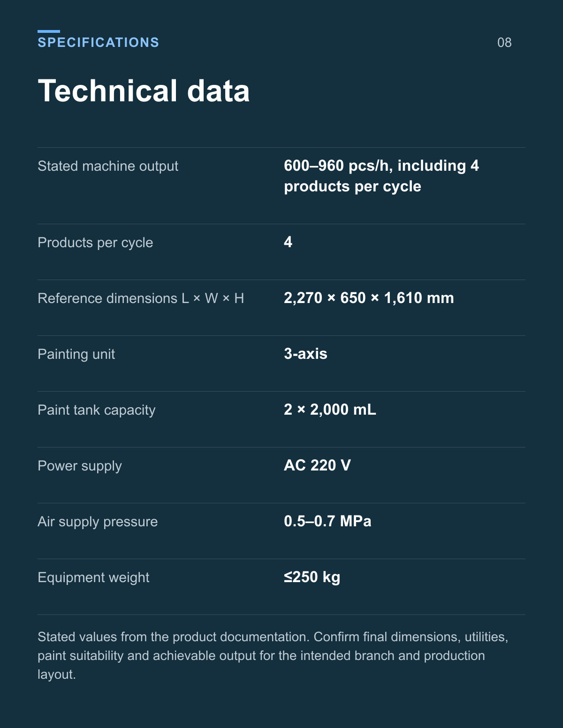This screenshot has height=728, width=563.
Task: Click the ≤250 kg value
Action: [312, 577]
